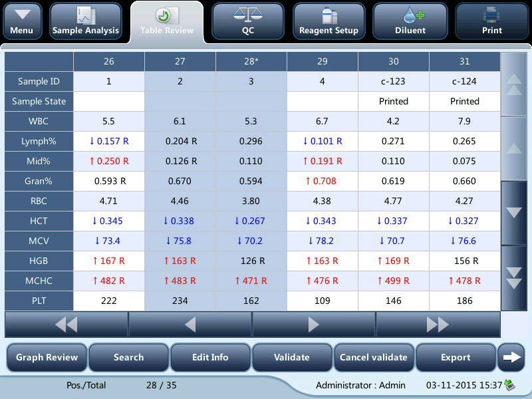The image size is (532, 399).
Task: Select the column header for sample 28*
Action: (x=251, y=61)
